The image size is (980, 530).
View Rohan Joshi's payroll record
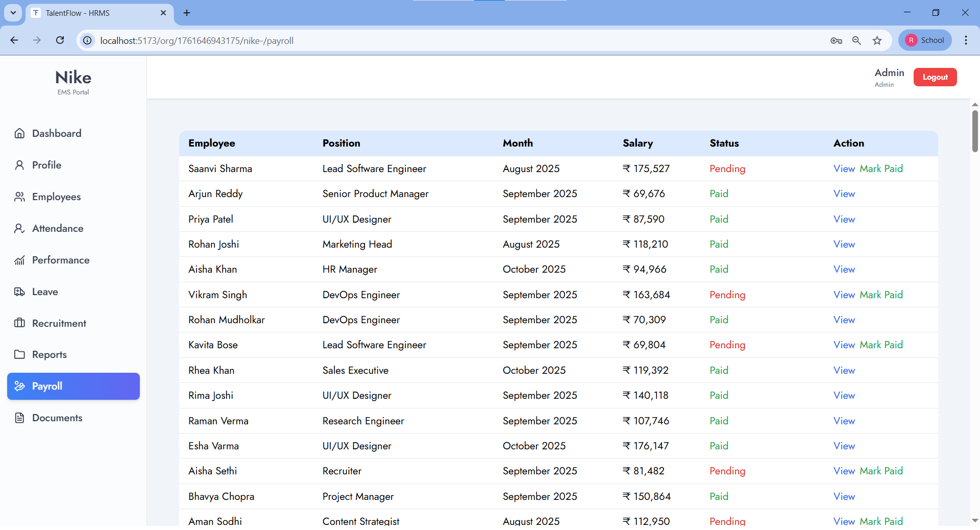click(x=844, y=244)
